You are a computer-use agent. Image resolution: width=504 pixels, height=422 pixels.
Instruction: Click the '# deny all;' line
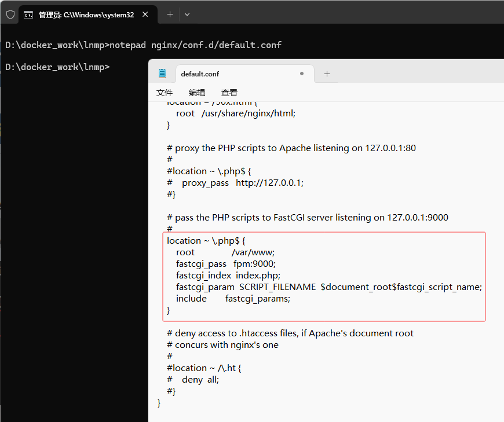coord(193,380)
